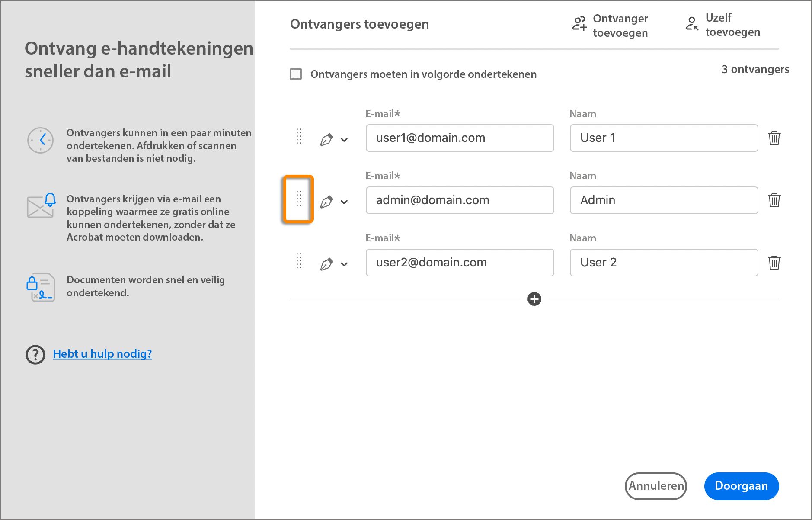812x520 pixels.
Task: Open the role dropdown for user2@domain.com
Action: coord(345,263)
